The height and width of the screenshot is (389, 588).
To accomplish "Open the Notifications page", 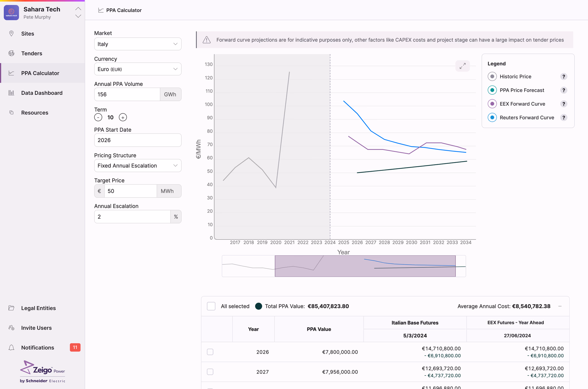I will tap(42, 348).
